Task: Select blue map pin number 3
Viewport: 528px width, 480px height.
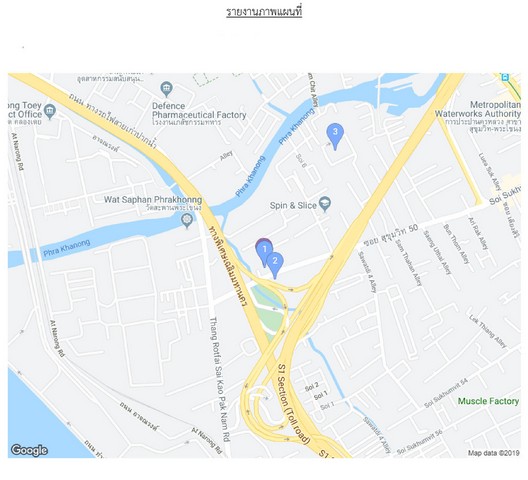Action: pyautogui.click(x=335, y=135)
